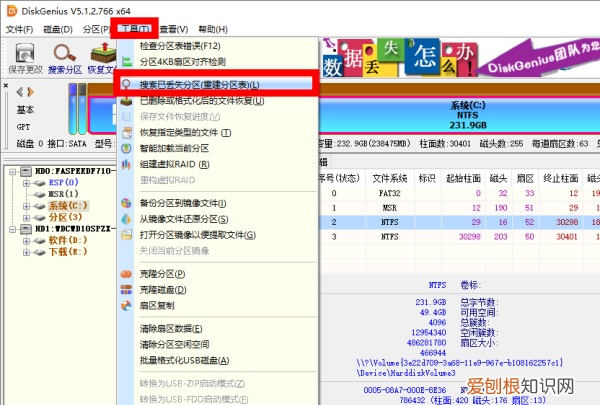
Task: Select partition row 3 with end cylinder 30401
Action: 458,237
